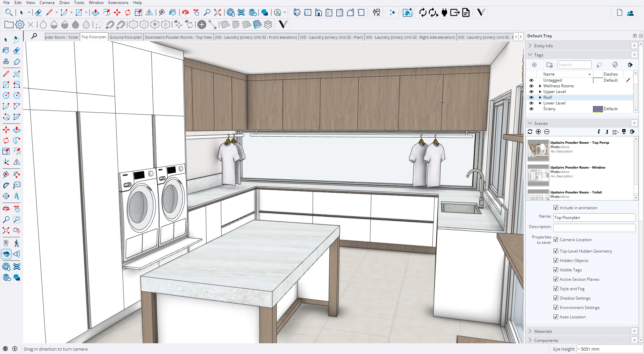The width and height of the screenshot is (644, 354).
Task: Open the Camera menu
Action: coord(47,3)
